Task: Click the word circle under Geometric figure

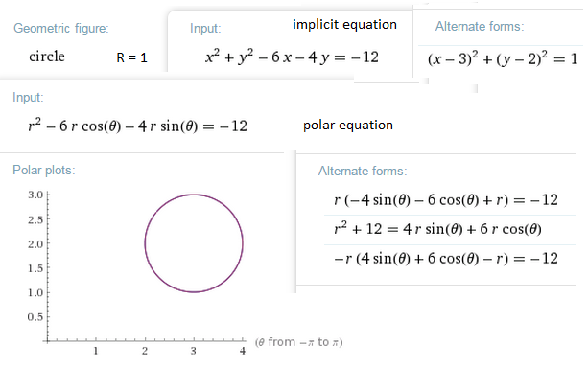Action: click(x=47, y=57)
